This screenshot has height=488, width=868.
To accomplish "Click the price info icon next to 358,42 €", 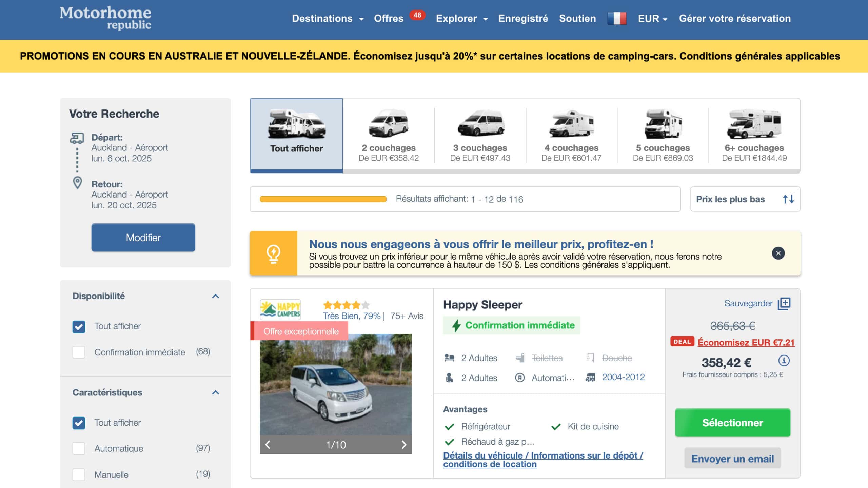I will coord(784,360).
